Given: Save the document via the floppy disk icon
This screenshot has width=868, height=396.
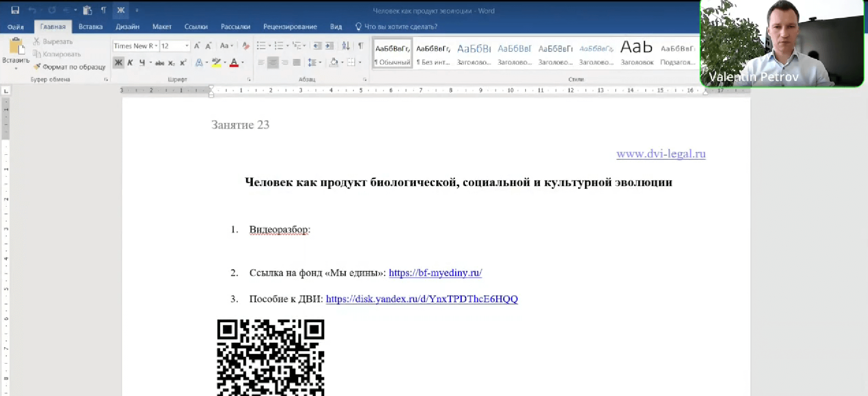Looking at the screenshot, I should tap(15, 10).
